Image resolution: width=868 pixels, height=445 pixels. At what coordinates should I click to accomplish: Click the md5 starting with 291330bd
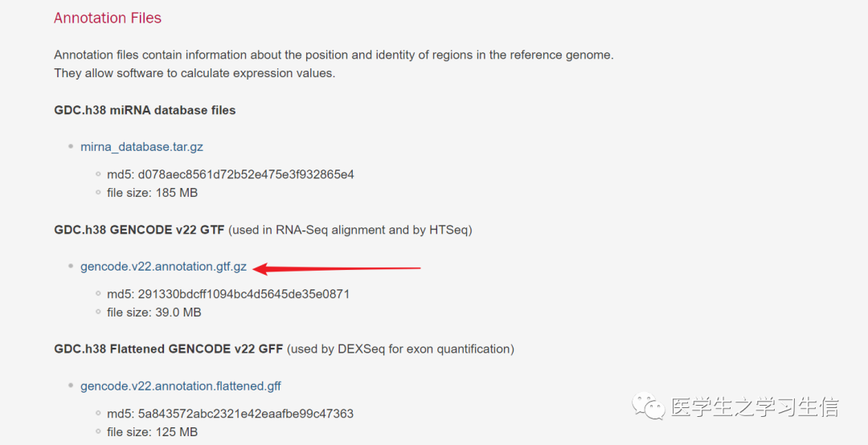tap(228, 294)
